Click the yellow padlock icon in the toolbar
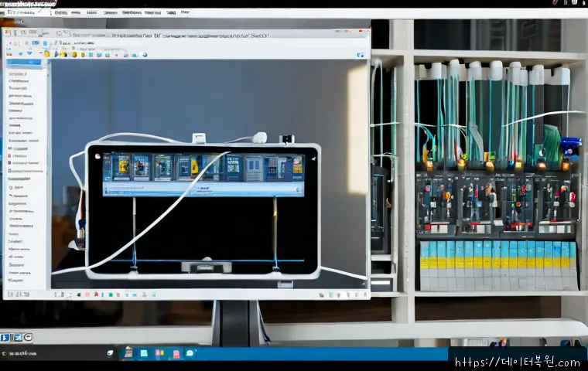The height and width of the screenshot is (371, 588). tap(47, 54)
